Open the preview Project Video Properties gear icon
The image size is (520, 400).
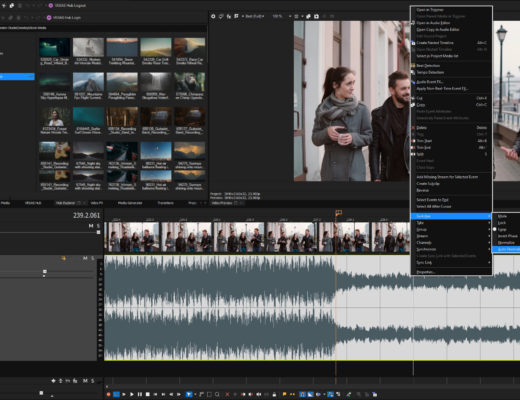point(213,16)
